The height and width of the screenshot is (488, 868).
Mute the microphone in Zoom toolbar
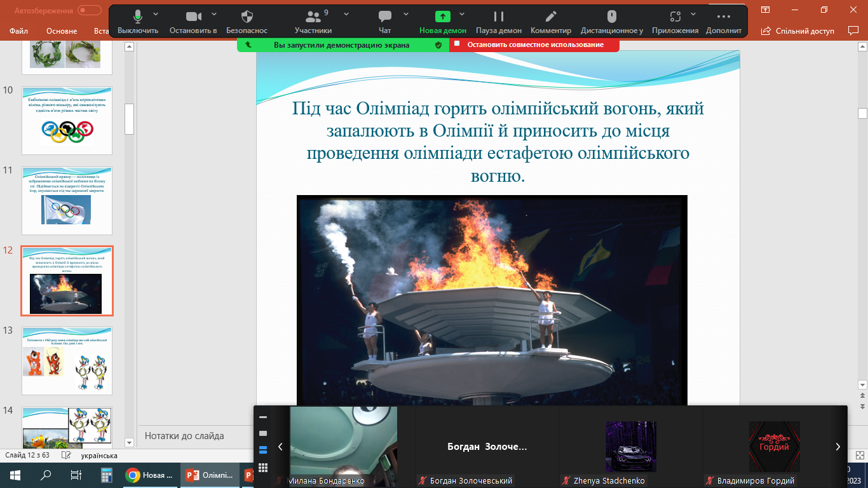click(138, 20)
